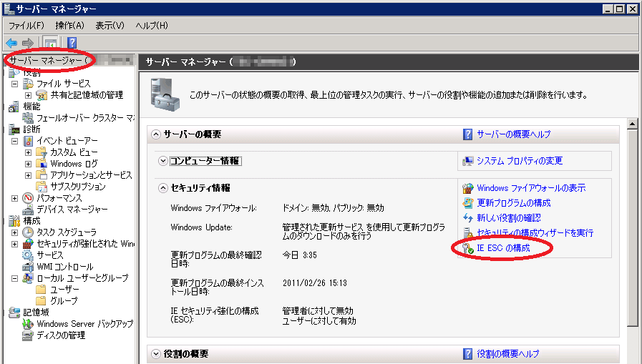Select the グループ folder in tree
The image size is (642, 364).
(64, 301)
